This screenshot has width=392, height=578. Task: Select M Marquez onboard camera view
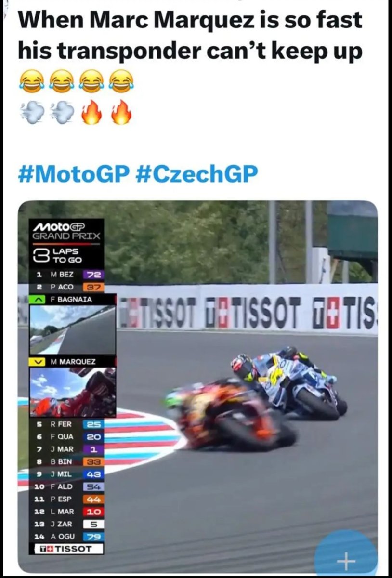[x=73, y=392]
